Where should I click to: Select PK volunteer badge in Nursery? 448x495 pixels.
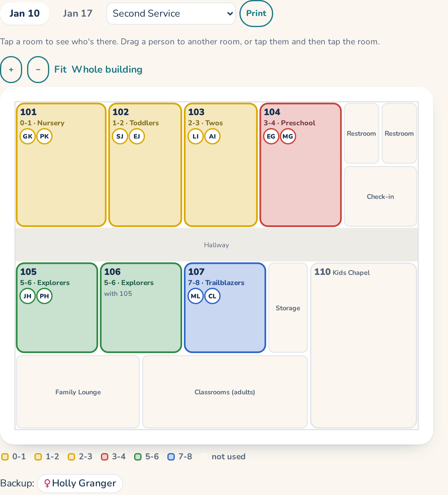tap(44, 136)
